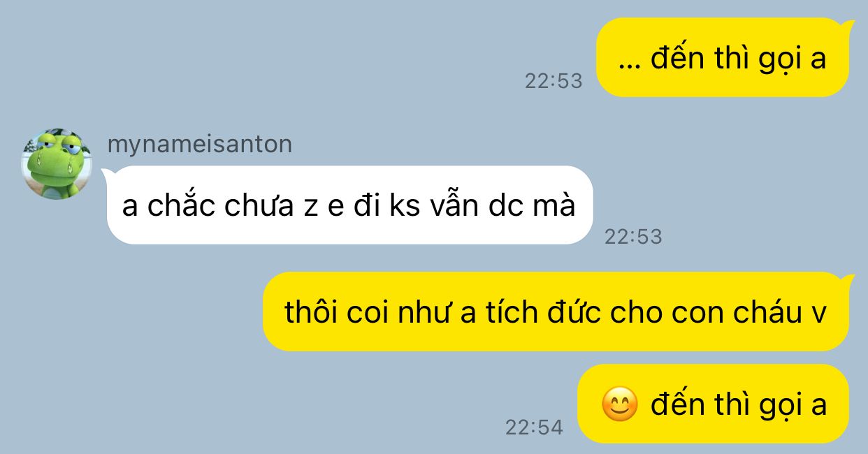The height and width of the screenshot is (454, 868).
Task: Select the 'thôi coi như a tích đức' message
Action: 557,312
